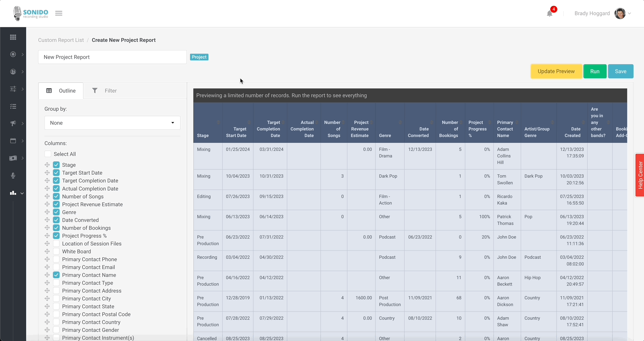
Task: Toggle the hamburger menu icon
Action: pyautogui.click(x=59, y=13)
